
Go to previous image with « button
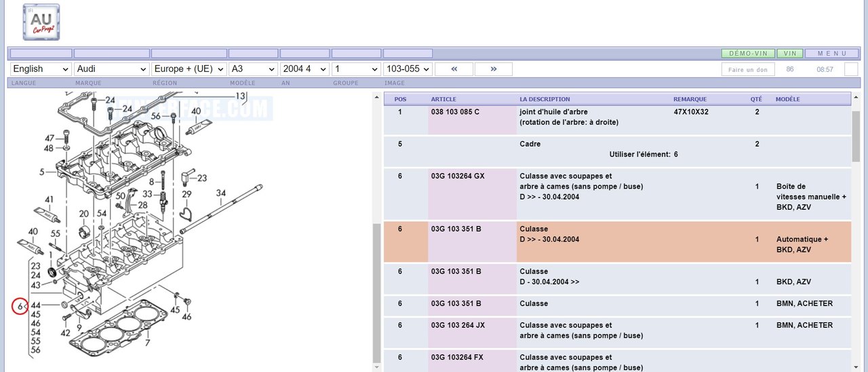(x=454, y=69)
